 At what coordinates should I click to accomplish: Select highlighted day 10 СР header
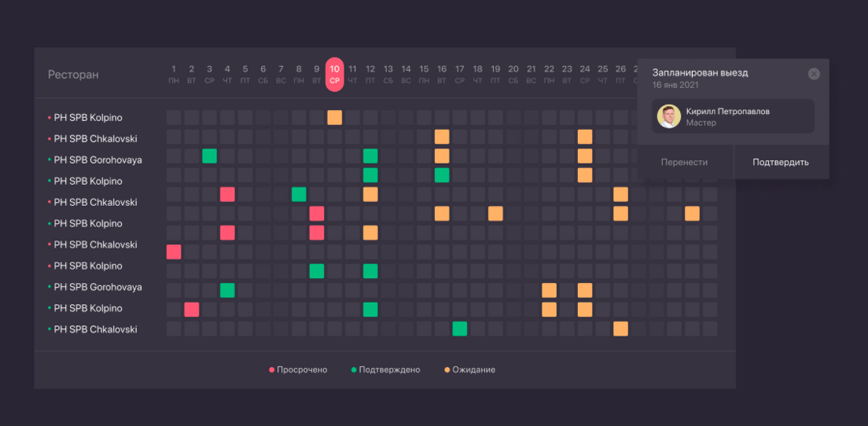(x=334, y=75)
